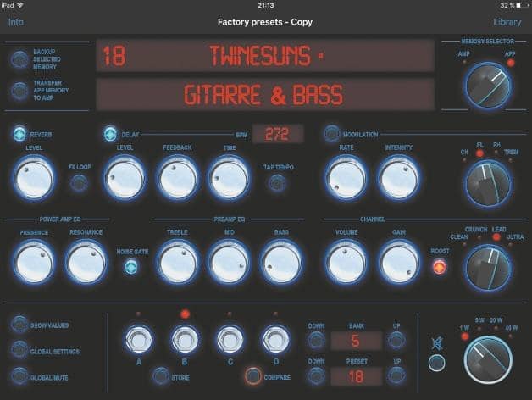Viewport: 532px width, 400px height.
Task: Click the Factory presets - Copy title
Action: pos(265,22)
